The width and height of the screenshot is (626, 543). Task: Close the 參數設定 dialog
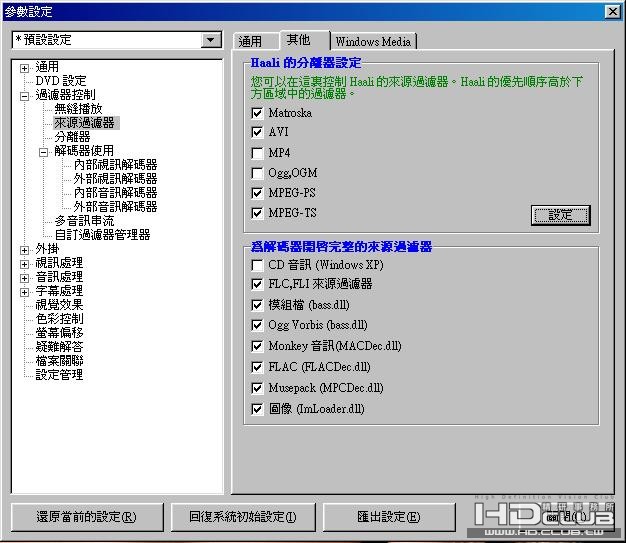(612, 12)
